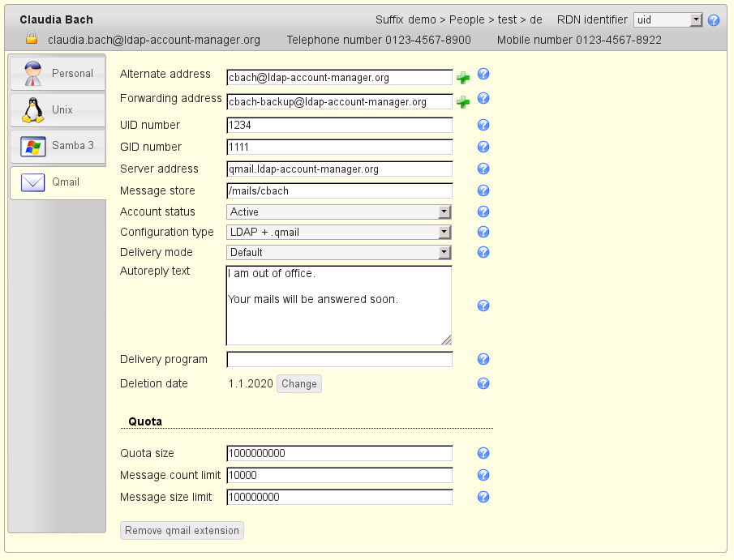Switch to the Personal tab

point(57,73)
